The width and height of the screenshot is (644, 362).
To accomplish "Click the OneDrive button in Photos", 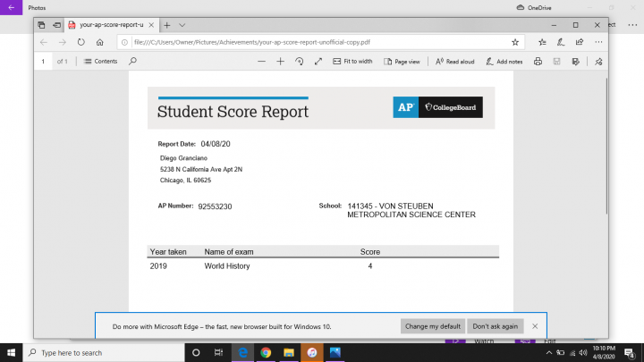I will coord(534,7).
